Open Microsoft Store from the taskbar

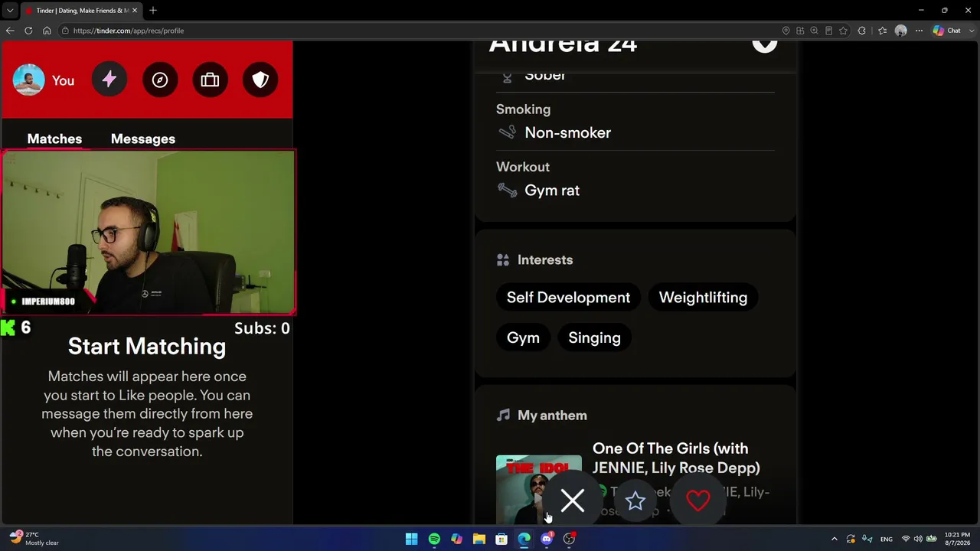click(x=501, y=539)
